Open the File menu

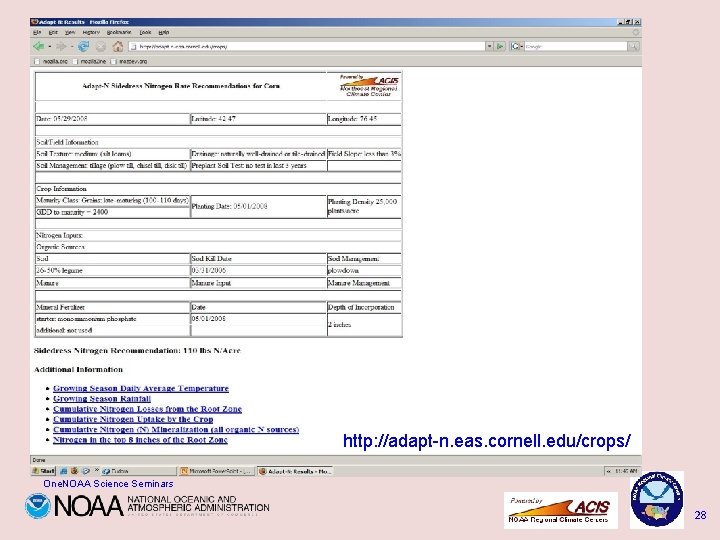[x=37, y=32]
